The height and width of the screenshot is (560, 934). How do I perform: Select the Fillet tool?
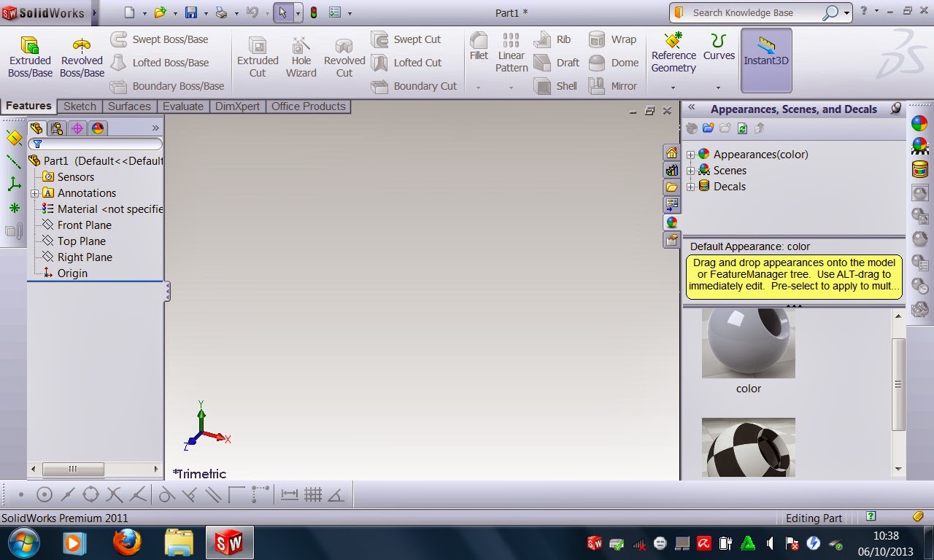pyautogui.click(x=479, y=47)
